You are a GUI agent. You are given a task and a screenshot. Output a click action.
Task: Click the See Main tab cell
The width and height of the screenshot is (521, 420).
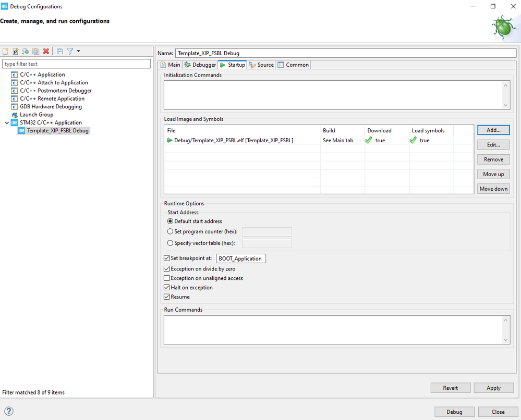pyautogui.click(x=338, y=141)
